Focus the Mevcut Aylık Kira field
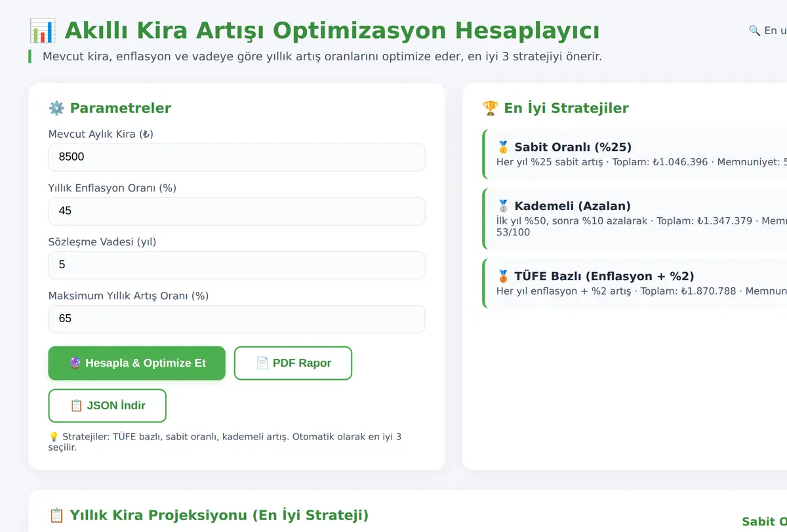Viewport: 787px width, 532px height. pos(237,157)
